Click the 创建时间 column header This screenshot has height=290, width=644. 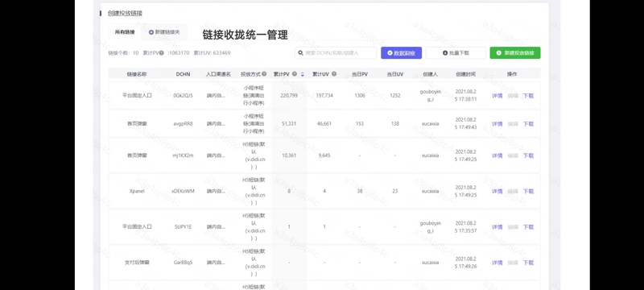pyautogui.click(x=466, y=74)
